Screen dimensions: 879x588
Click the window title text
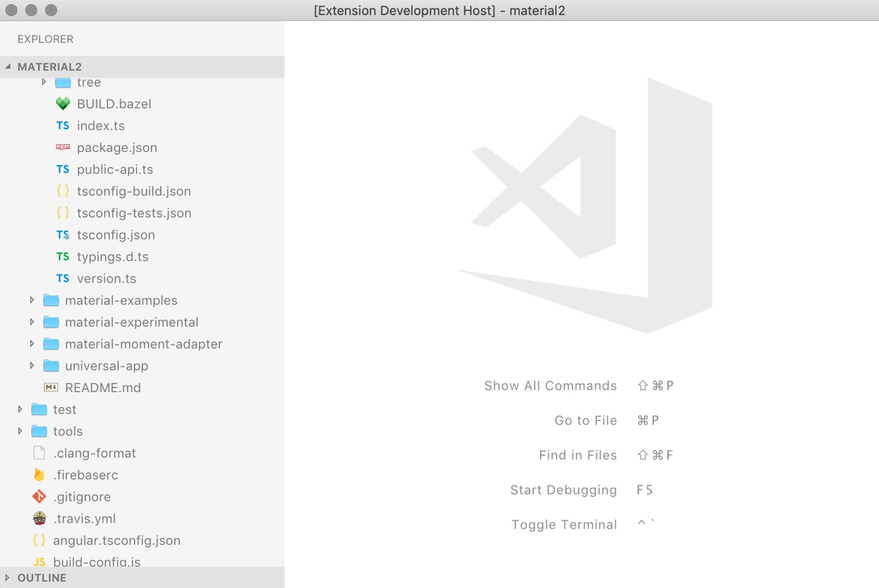[439, 11]
